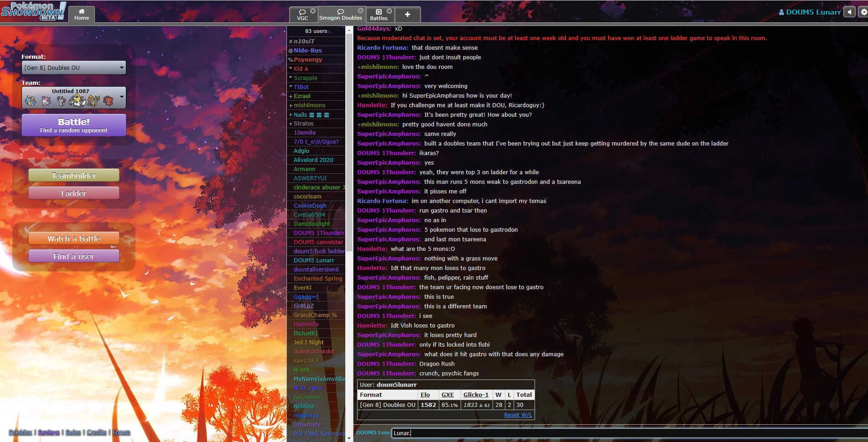Select user Nido-Rus in the user list
The image size is (868, 442).
pyautogui.click(x=307, y=51)
